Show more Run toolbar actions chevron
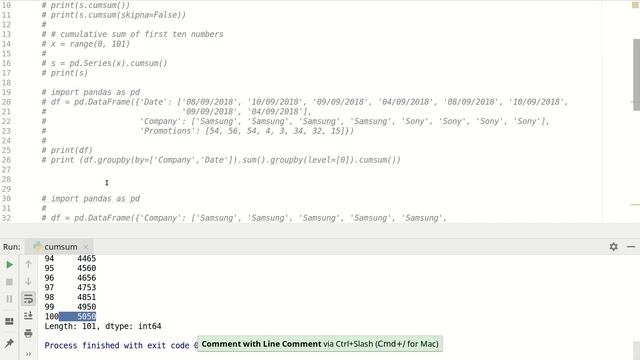The image size is (640, 360). 28,353
